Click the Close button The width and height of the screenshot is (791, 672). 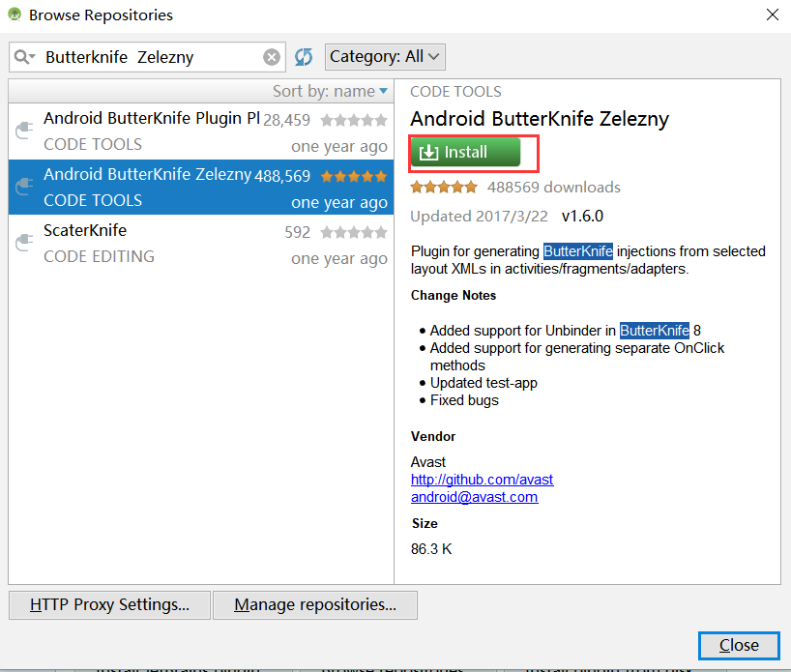739,645
